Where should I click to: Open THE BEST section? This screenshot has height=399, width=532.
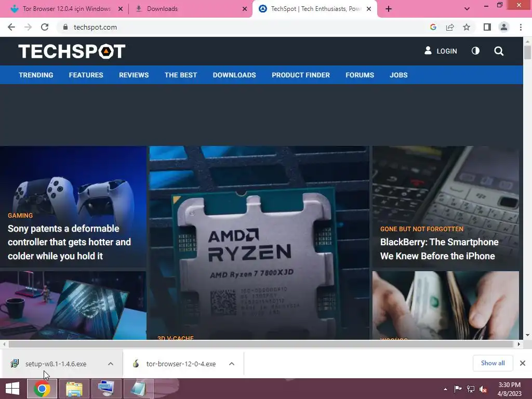[x=181, y=75]
